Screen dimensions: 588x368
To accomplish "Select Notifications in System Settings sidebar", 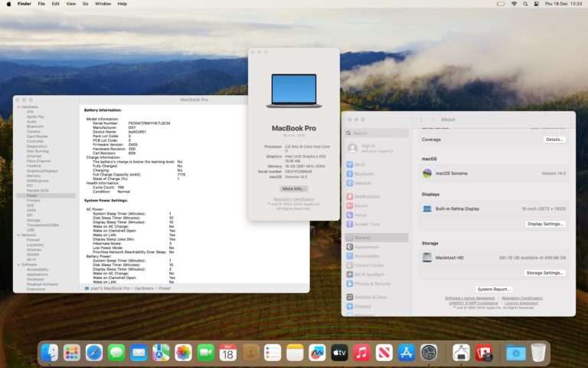I will tap(376, 196).
